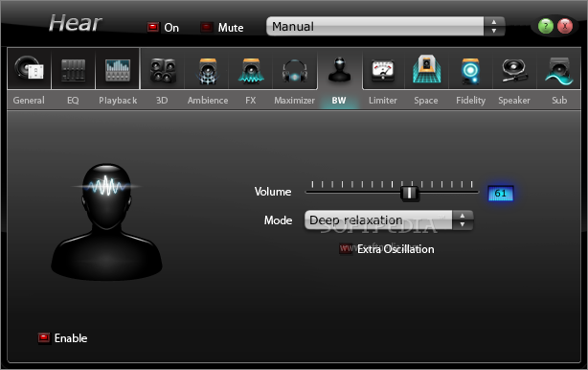Viewport: 588px width, 370px height.
Task: Step preset down with the Manual arrow
Action: click(494, 31)
